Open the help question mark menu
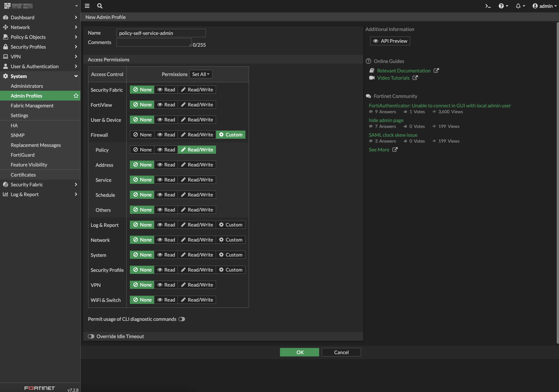The image size is (559, 392). (501, 6)
